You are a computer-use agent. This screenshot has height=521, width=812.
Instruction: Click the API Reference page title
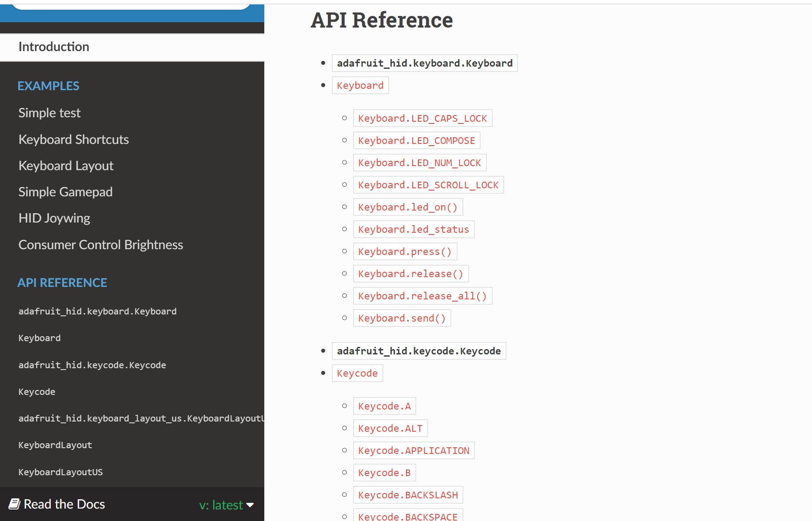coord(382,20)
